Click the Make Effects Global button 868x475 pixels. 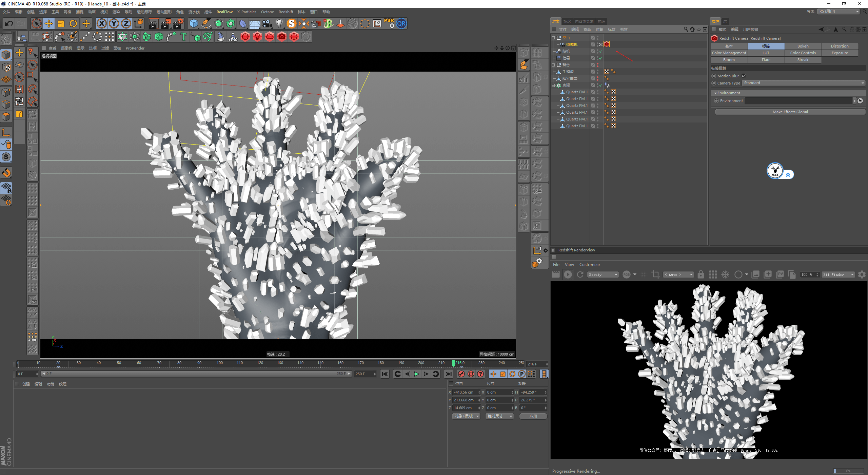tap(790, 112)
